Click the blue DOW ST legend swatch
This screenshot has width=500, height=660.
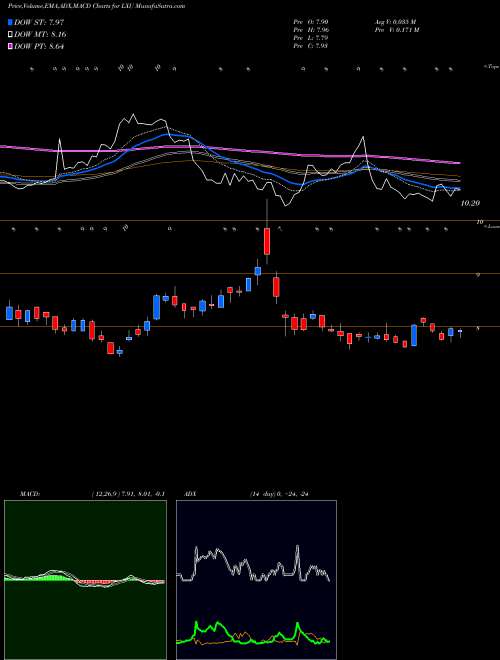pyautogui.click(x=10, y=22)
